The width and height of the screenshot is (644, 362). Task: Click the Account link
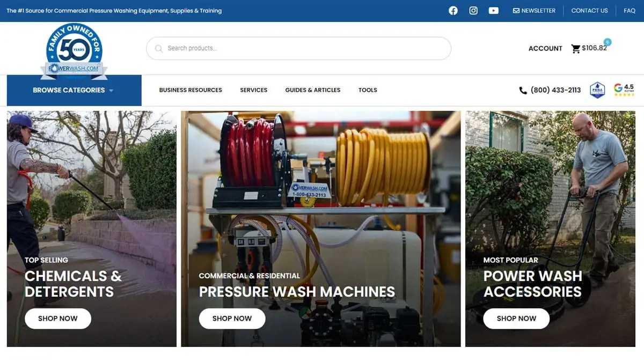[545, 48]
